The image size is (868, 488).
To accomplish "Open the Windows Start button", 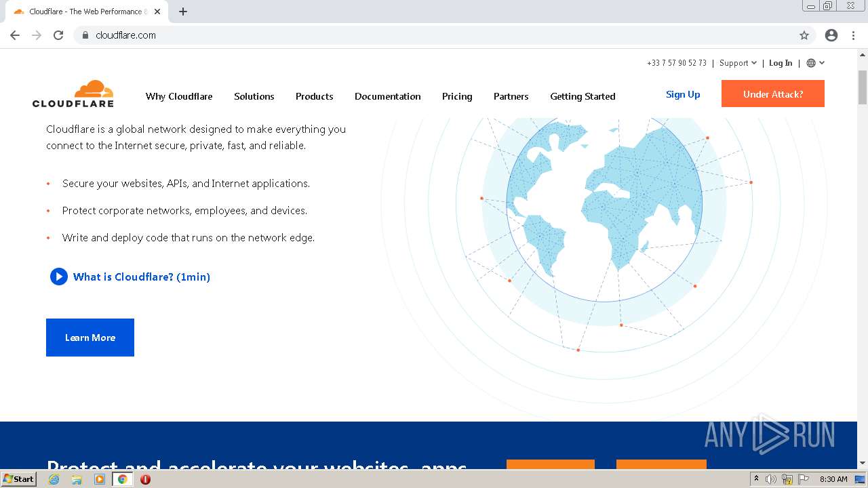I will tap(19, 479).
